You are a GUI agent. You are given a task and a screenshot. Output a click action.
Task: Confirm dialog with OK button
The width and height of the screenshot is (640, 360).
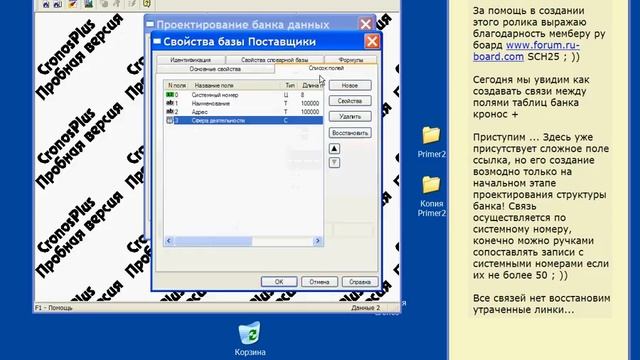pyautogui.click(x=279, y=282)
